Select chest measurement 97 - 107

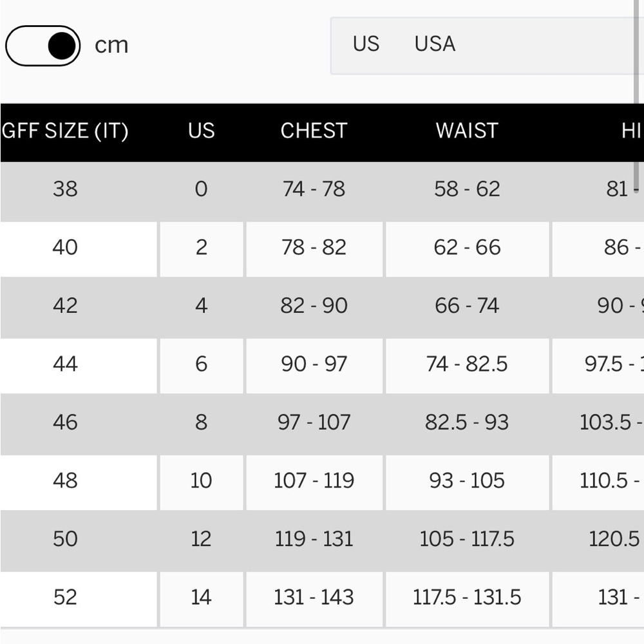[314, 423]
